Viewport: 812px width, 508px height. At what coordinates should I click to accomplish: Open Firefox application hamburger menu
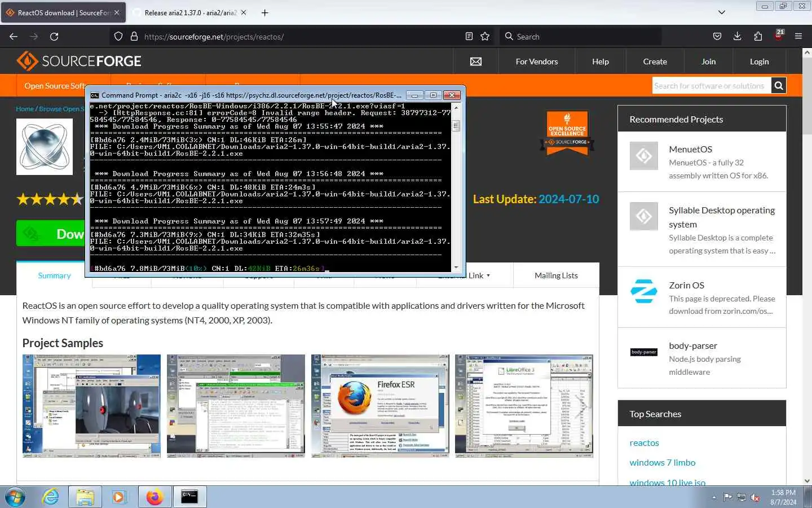(798, 36)
